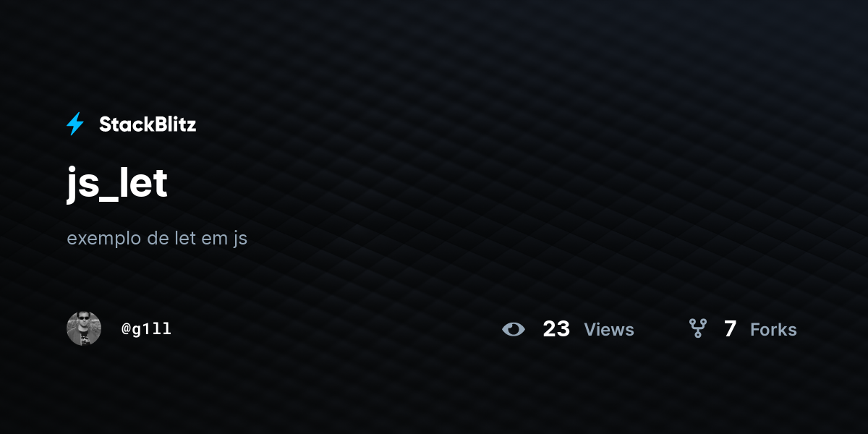Open the @g1ll profile avatar photo

(84, 328)
